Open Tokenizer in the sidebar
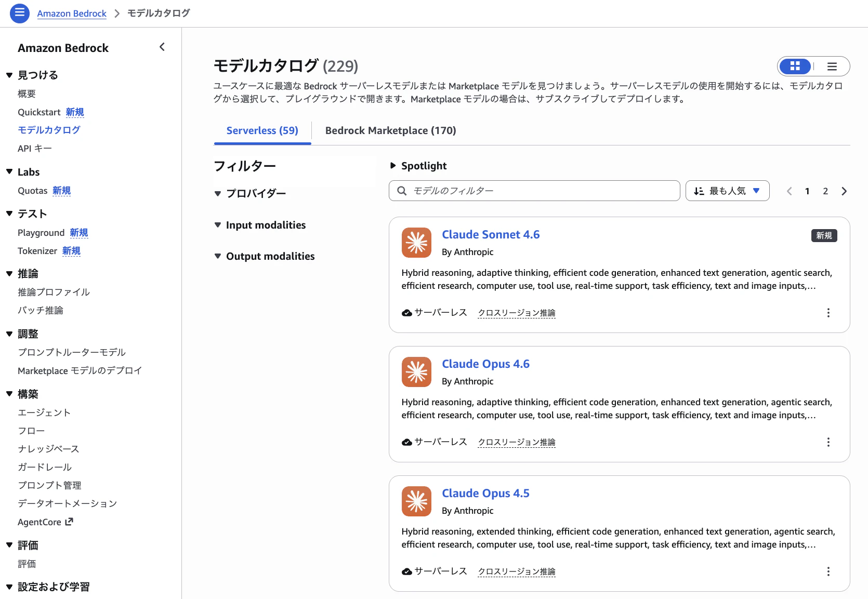868x599 pixels. coord(37,251)
